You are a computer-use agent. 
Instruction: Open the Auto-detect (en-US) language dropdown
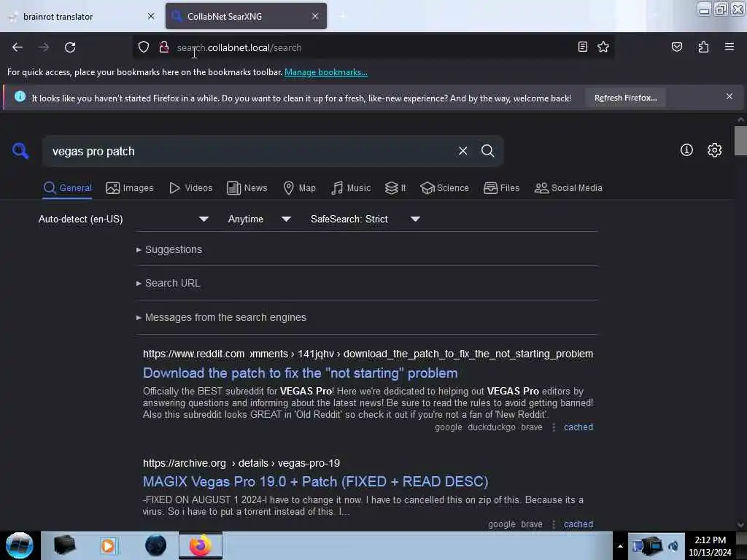(x=124, y=219)
